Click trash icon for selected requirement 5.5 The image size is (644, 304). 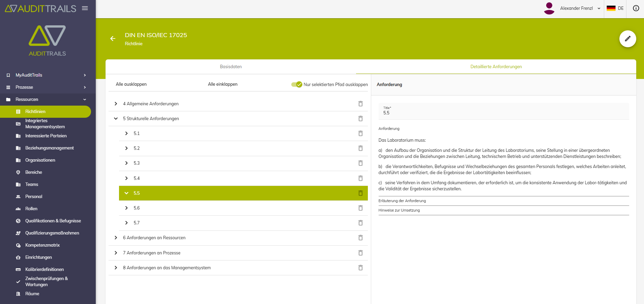360,193
